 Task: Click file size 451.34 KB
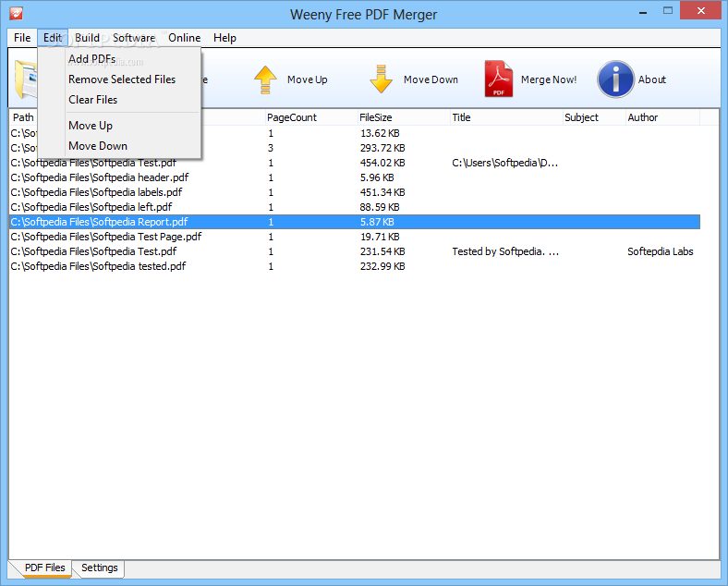382,192
